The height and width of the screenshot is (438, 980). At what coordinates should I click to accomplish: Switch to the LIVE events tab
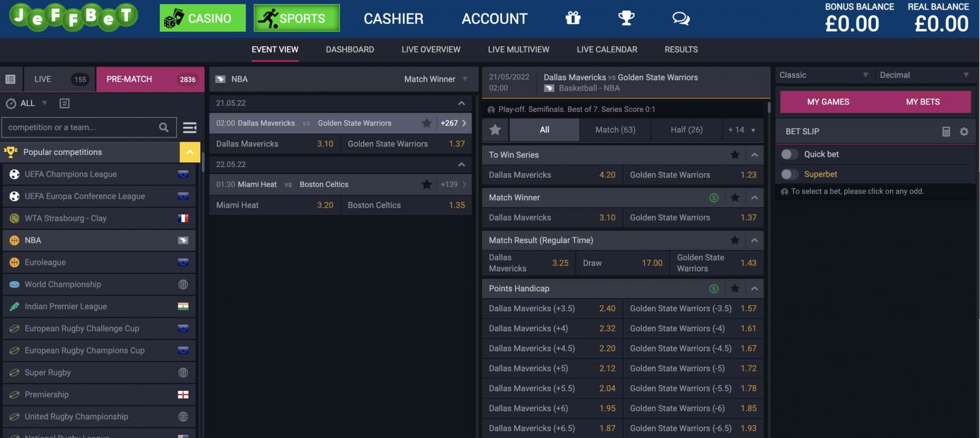click(60, 79)
